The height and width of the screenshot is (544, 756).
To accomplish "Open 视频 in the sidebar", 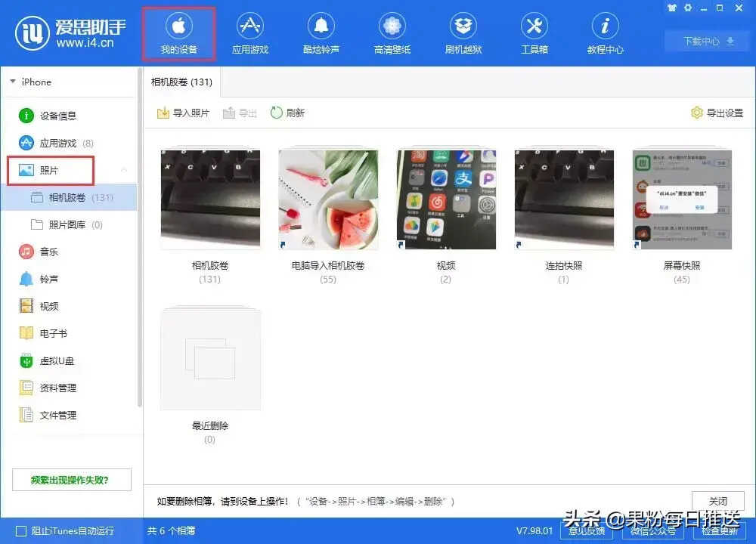I will point(39,306).
